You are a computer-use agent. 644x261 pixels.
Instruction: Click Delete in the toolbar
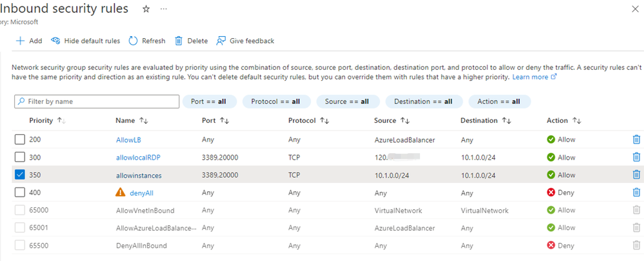pos(192,41)
